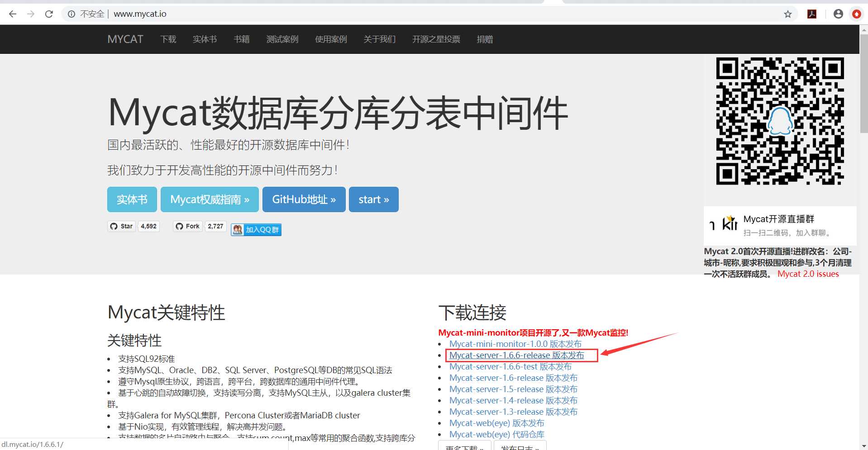Open Mycat-server-1.3-release 版本发布 link
The height and width of the screenshot is (450, 868).
pos(513,412)
